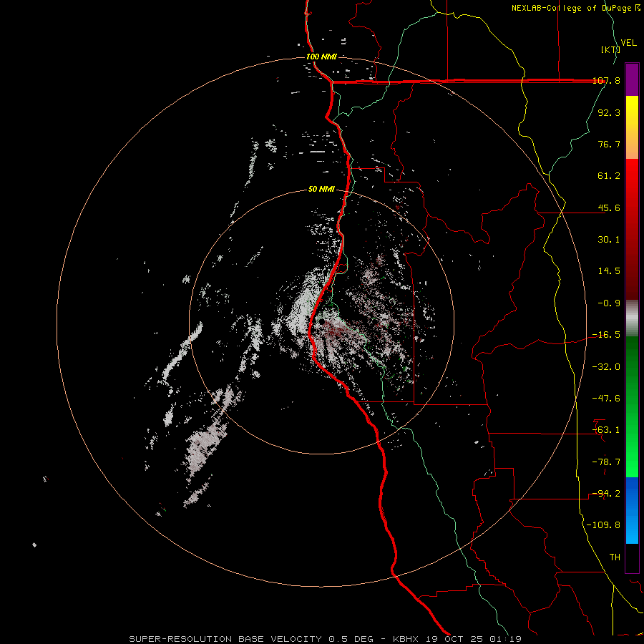This screenshot has width=644, height=644.
Task: Click the 76.7 velocity scale value
Action: tap(609, 144)
